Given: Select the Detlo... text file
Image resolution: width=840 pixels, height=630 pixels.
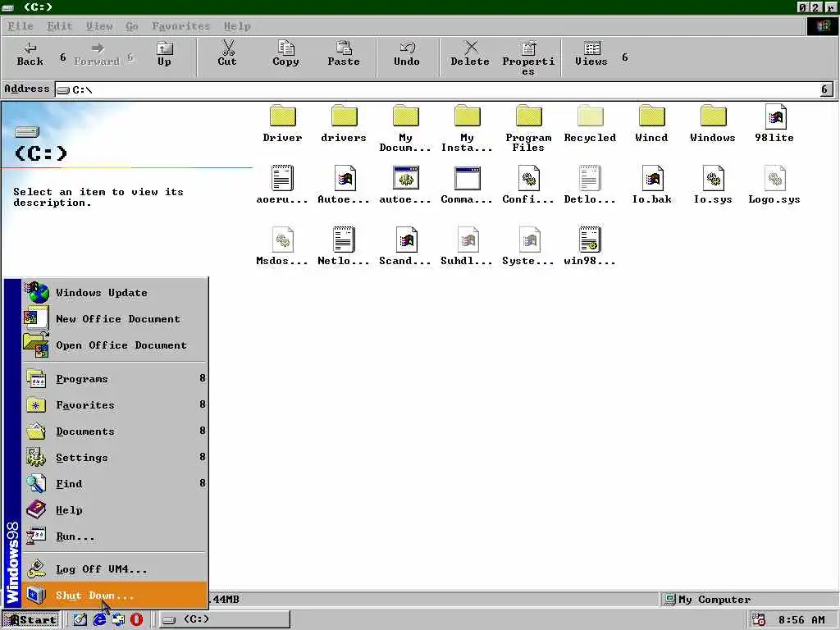Looking at the screenshot, I should [590, 185].
